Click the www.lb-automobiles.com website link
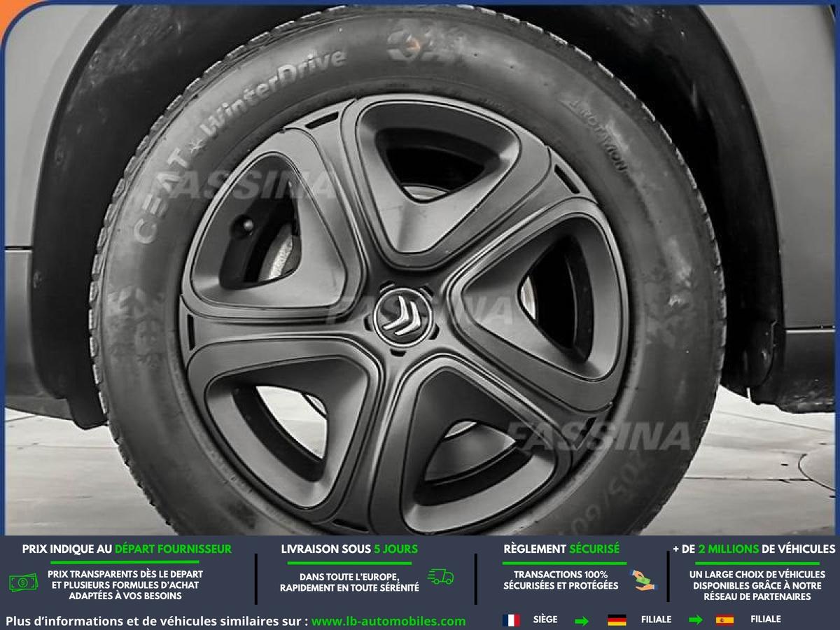Image resolution: width=840 pixels, height=630 pixels. (388, 621)
